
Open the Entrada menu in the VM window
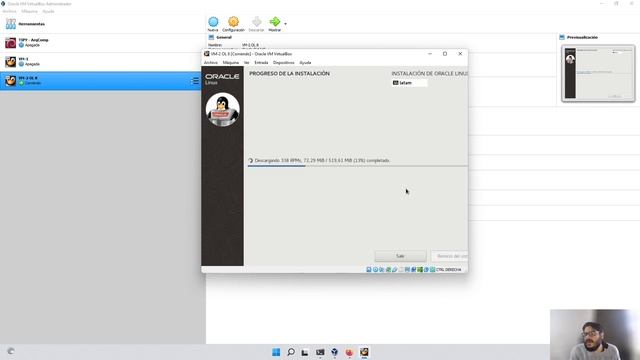261,62
